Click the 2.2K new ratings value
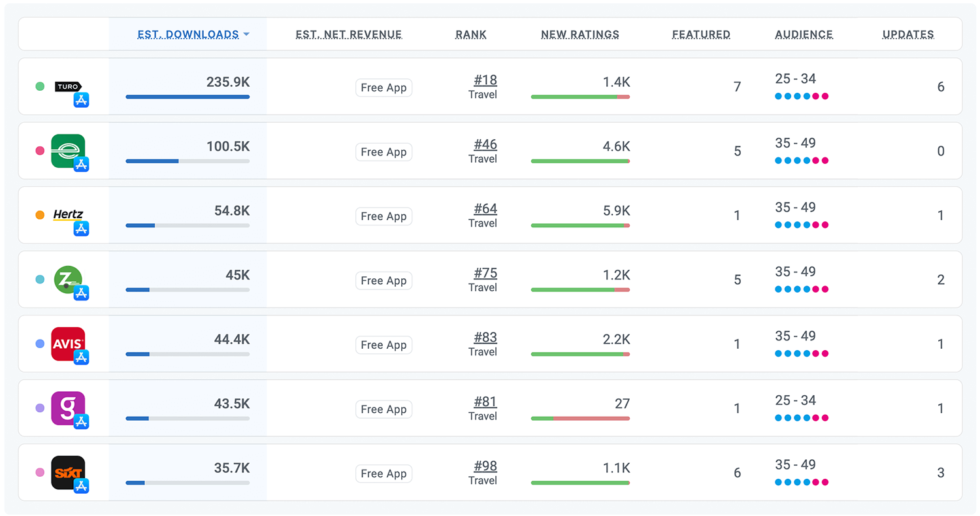 (x=616, y=340)
